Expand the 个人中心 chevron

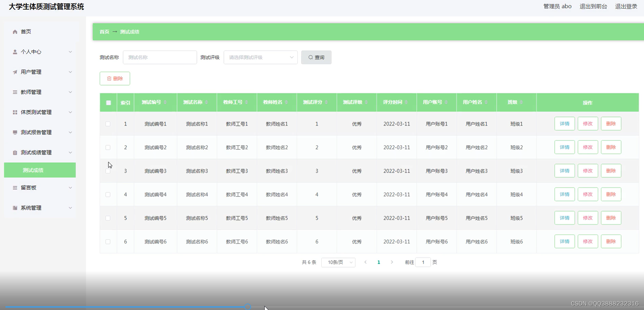70,52
